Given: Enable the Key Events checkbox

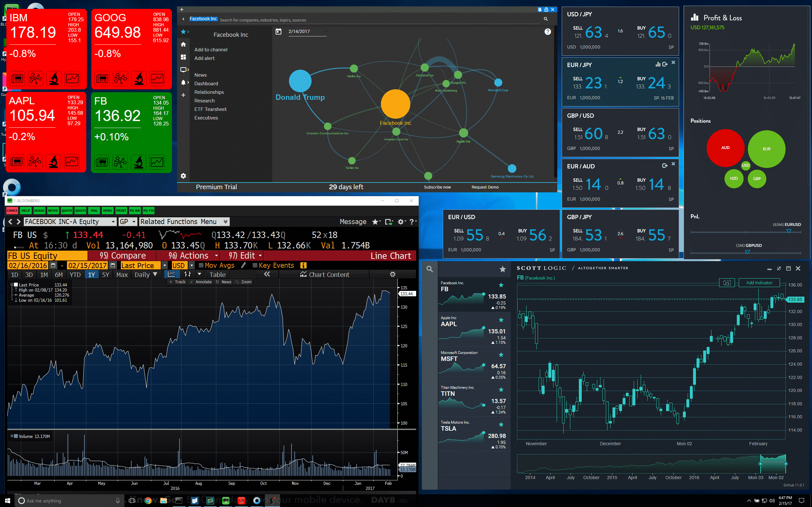Looking at the screenshot, I should tap(255, 265).
